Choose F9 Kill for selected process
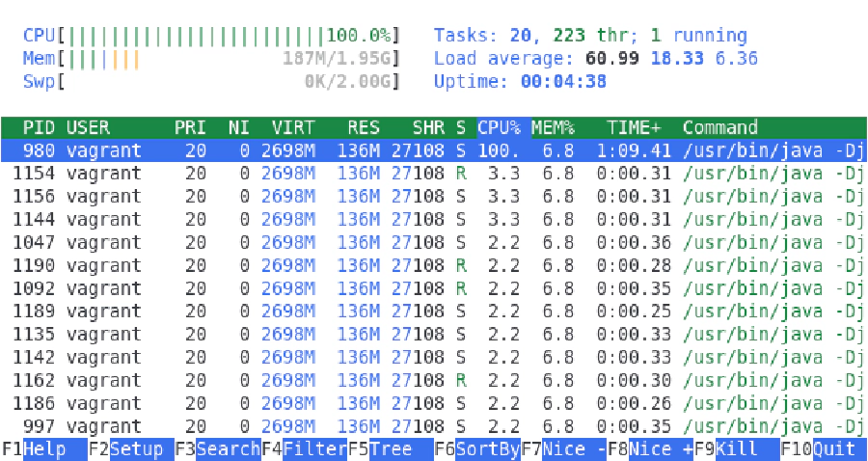The image size is (868, 461). [737, 448]
